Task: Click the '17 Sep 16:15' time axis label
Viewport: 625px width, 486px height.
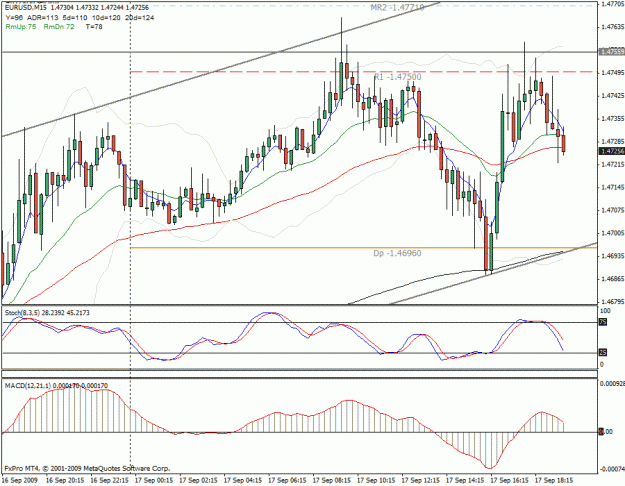Action: 509,480
